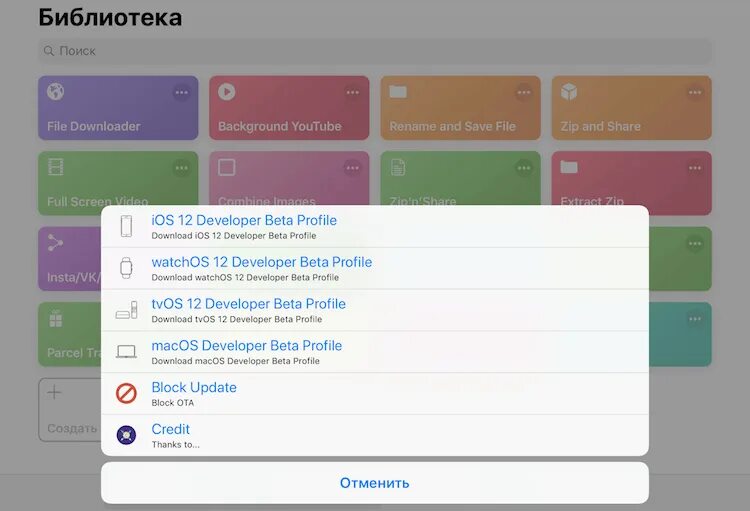Click the round Credit avatar icon
Screen dimensions: 750x511
point(126,435)
